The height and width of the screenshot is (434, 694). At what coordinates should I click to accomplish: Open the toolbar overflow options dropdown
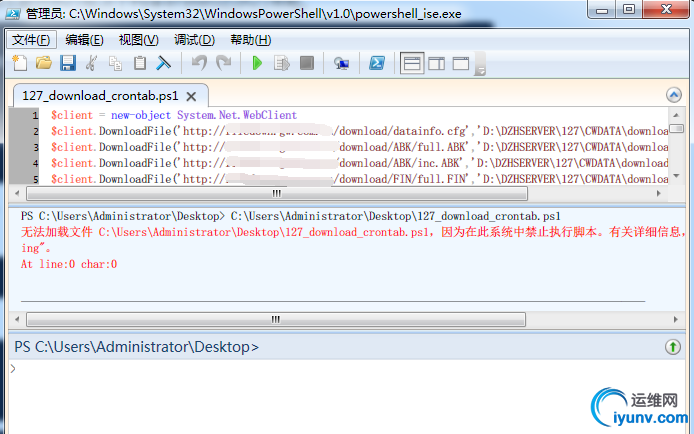click(480, 65)
